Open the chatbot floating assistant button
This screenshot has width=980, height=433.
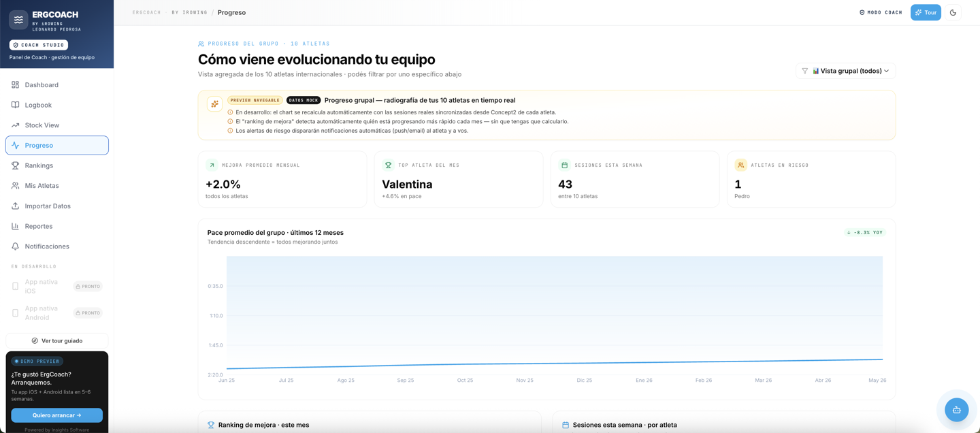coord(956,410)
